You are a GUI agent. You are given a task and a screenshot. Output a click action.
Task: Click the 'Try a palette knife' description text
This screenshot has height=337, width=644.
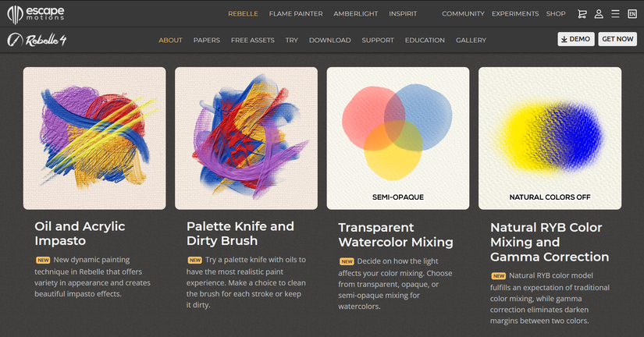246,282
